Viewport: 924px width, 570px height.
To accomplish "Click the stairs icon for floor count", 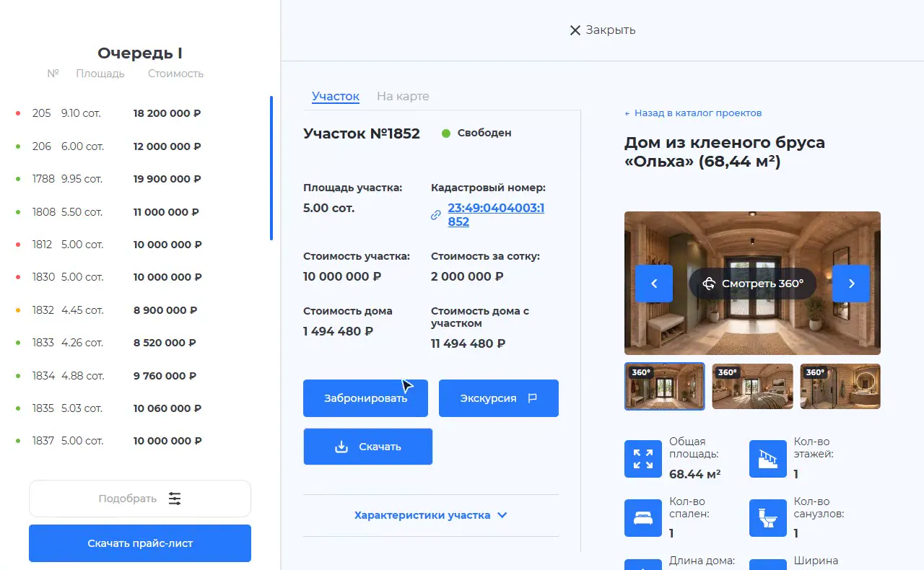I will click(x=768, y=459).
